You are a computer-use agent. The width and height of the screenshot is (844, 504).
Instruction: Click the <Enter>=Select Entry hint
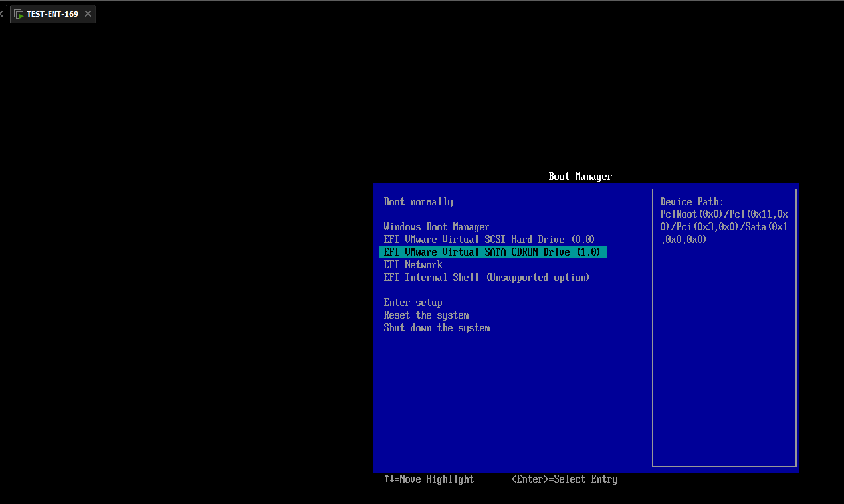tap(564, 479)
